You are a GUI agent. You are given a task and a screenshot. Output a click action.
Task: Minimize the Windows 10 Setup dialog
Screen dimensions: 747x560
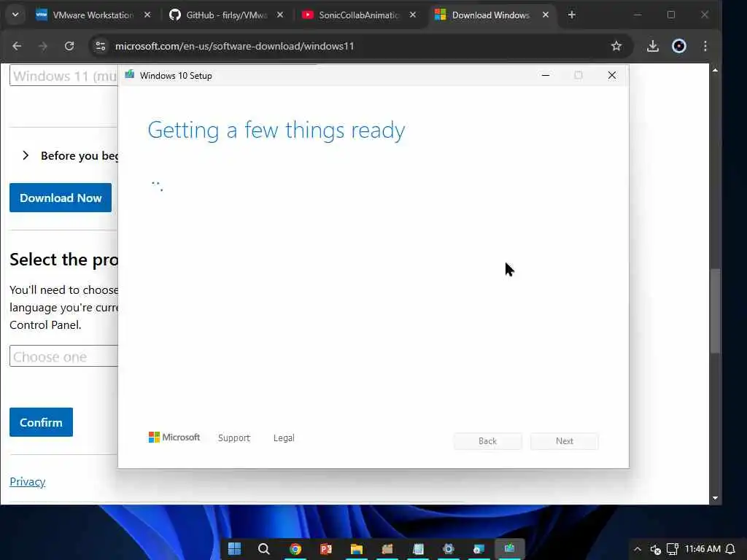[x=546, y=75]
